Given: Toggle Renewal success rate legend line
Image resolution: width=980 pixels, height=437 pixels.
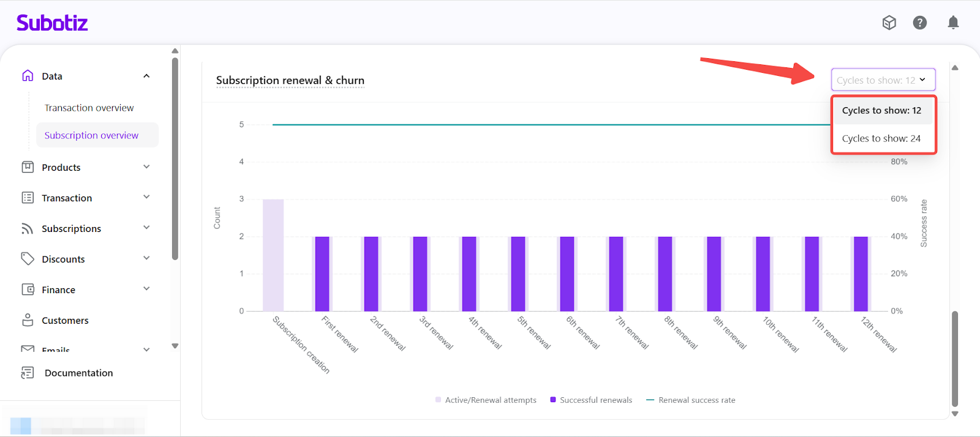Looking at the screenshot, I should 691,400.
